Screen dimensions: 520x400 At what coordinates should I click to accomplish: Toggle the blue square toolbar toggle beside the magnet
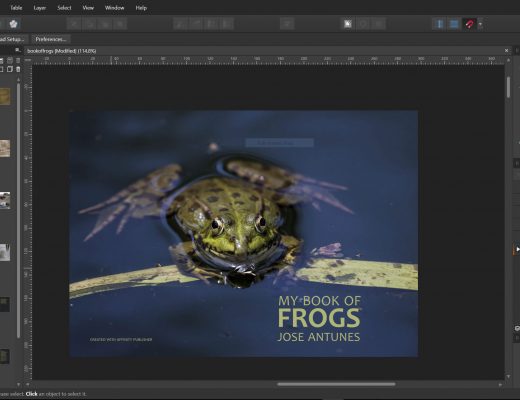pos(454,24)
